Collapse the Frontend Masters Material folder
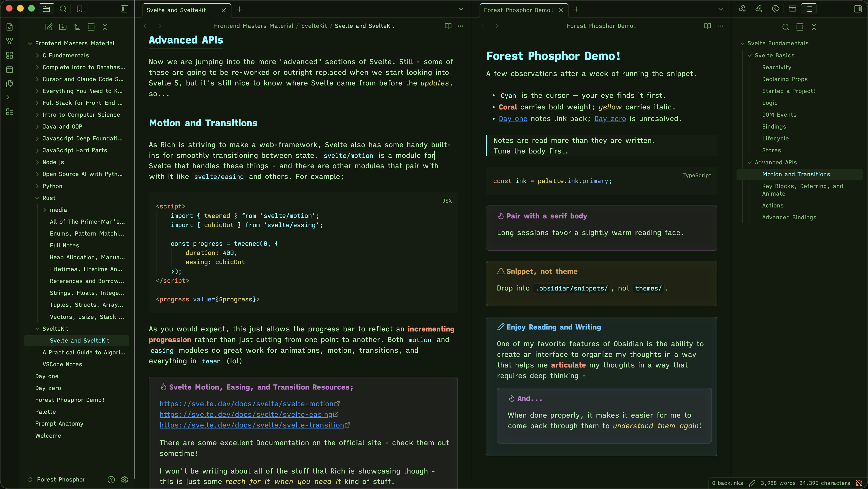The image size is (868, 489). (x=30, y=43)
